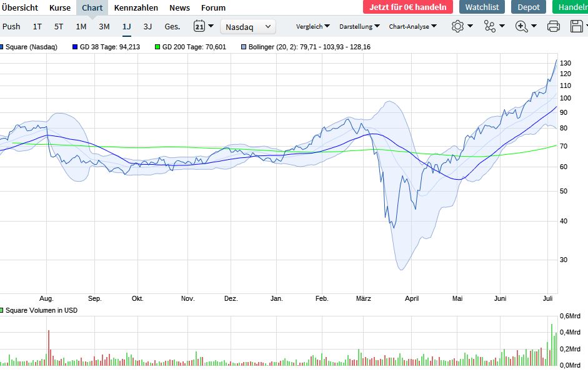Select 1T timeframe
588x372 pixels.
[37, 27]
